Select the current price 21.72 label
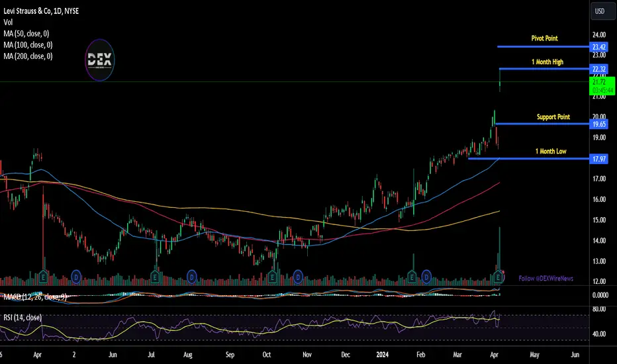The image size is (617, 364). [602, 86]
